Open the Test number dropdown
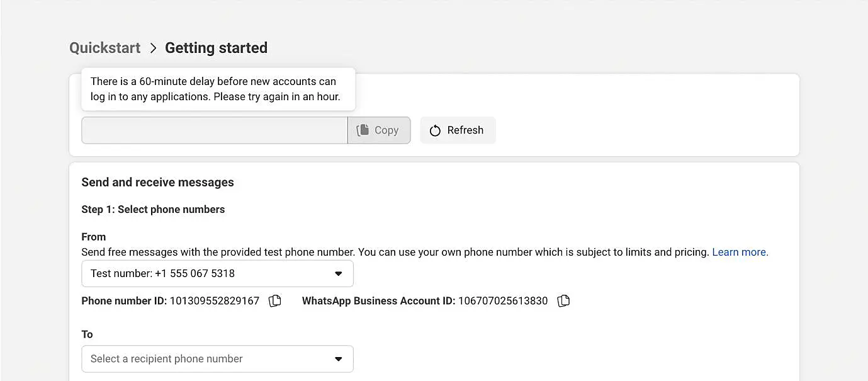 (x=217, y=274)
